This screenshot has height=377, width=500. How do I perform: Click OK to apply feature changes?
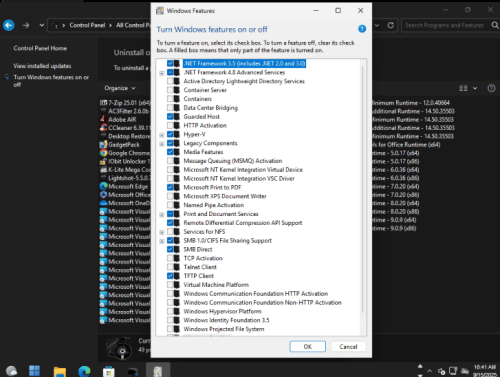coord(307,347)
